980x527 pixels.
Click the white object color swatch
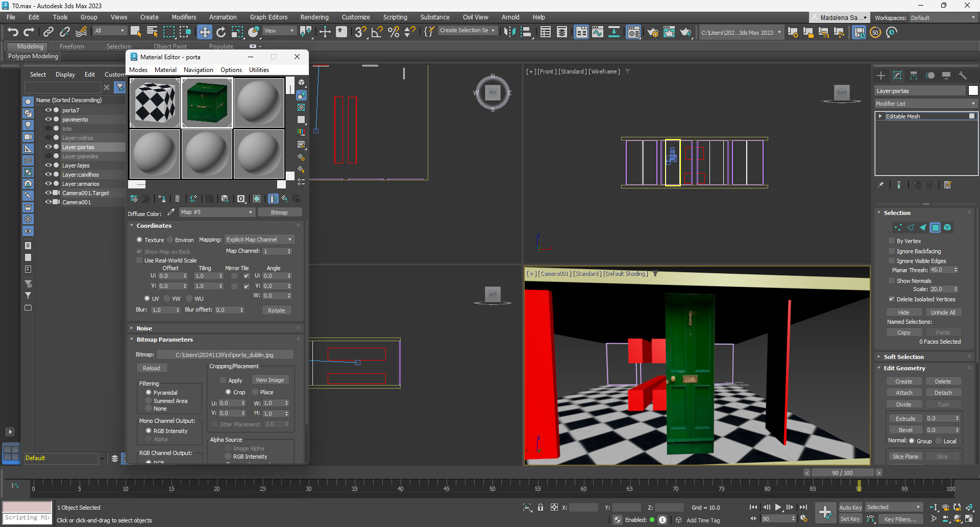[x=973, y=91]
